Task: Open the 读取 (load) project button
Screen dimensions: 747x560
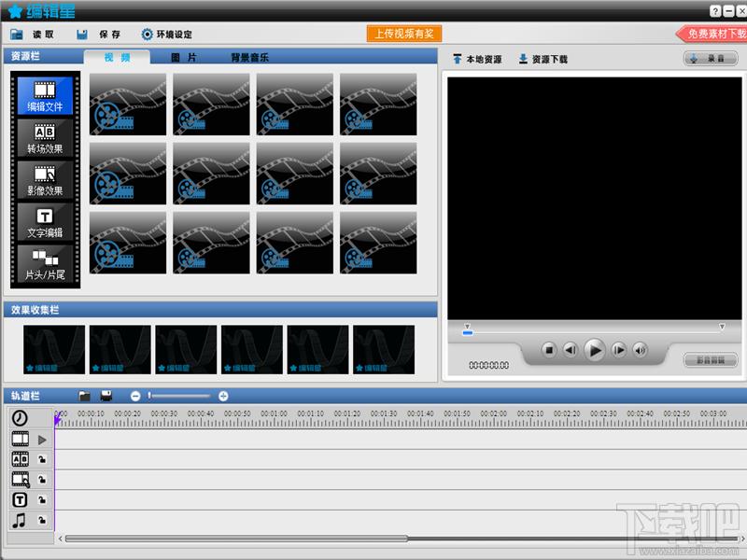Action: tap(32, 35)
